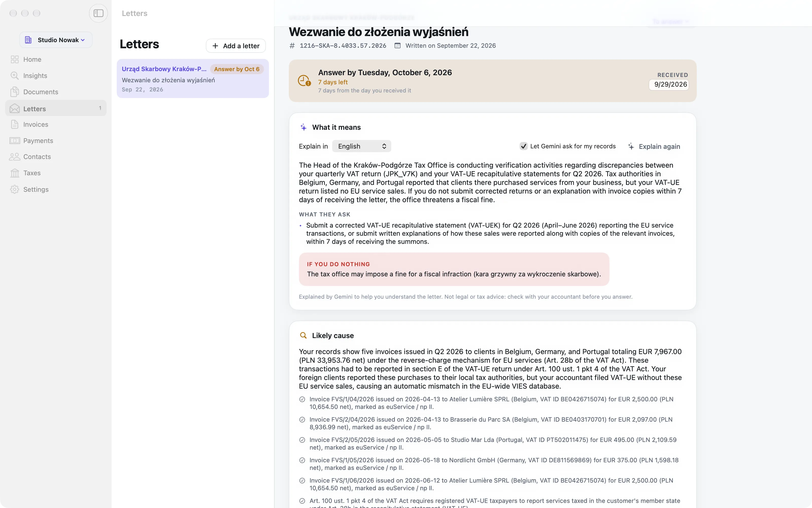Click the heading Wezwanie do złożenia wyjaśnień
The height and width of the screenshot is (508, 812).
click(x=379, y=32)
